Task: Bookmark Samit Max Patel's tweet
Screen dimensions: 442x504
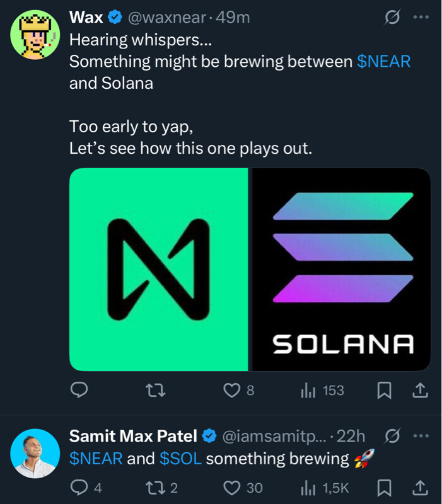Action: [383, 487]
